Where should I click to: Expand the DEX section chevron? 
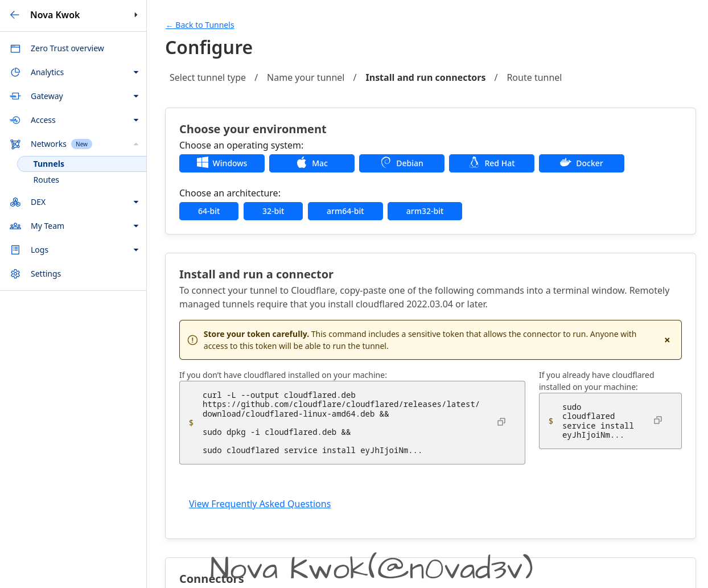tap(136, 202)
